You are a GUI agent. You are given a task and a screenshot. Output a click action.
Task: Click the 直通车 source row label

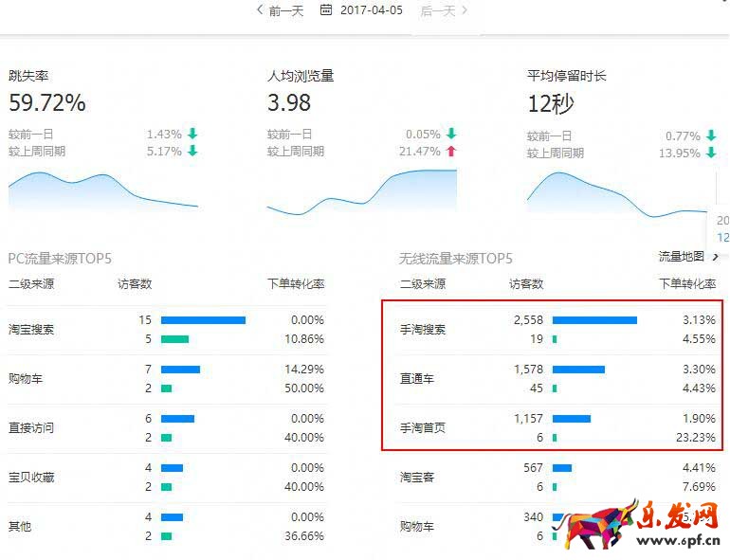[x=417, y=379]
